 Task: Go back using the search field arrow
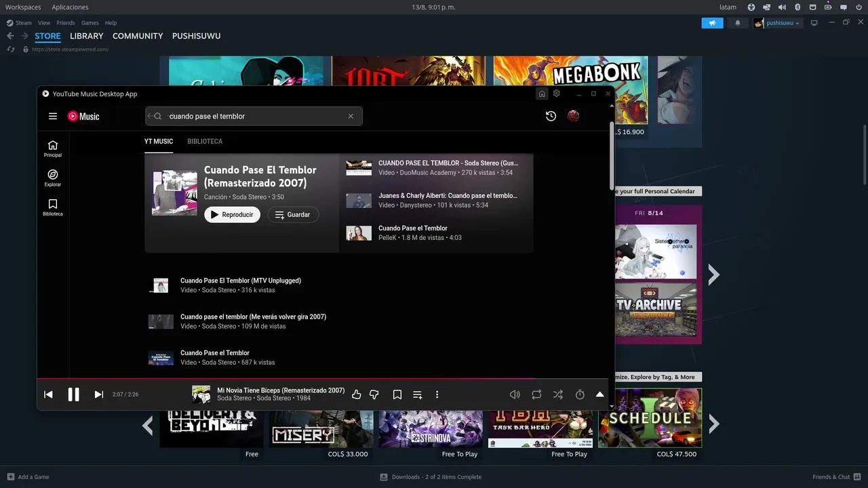[x=150, y=116]
